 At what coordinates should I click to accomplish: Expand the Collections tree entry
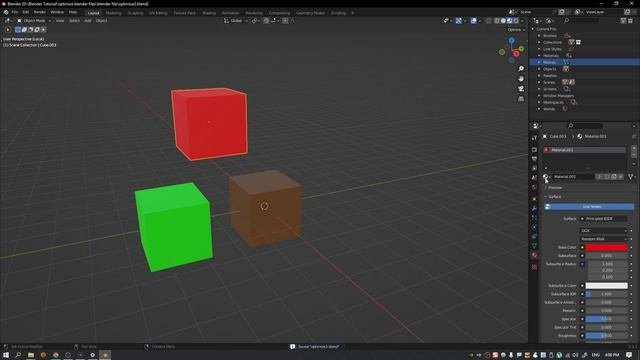[539, 42]
